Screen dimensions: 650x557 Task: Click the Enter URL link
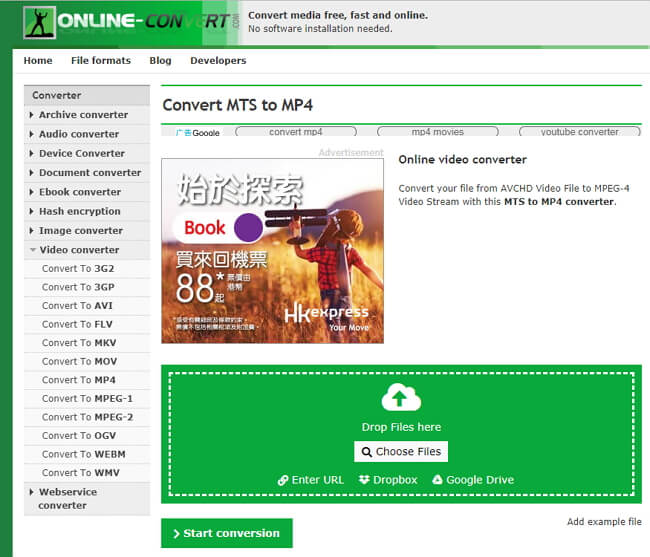[318, 480]
